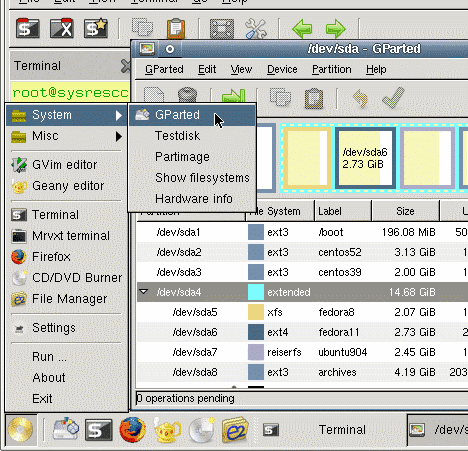Sort by Size column header
Screen dimensions: 468x451
pos(405,211)
